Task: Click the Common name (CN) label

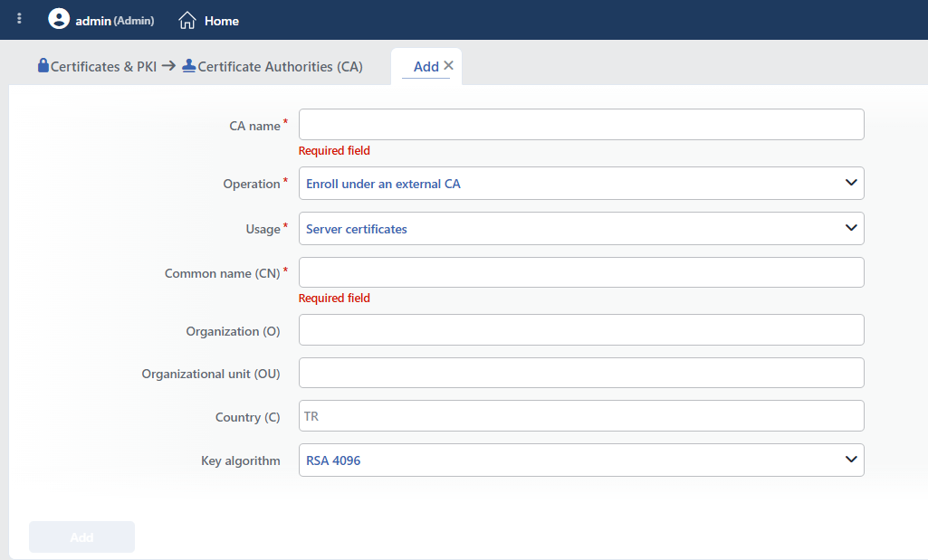Action: pyautogui.click(x=223, y=273)
